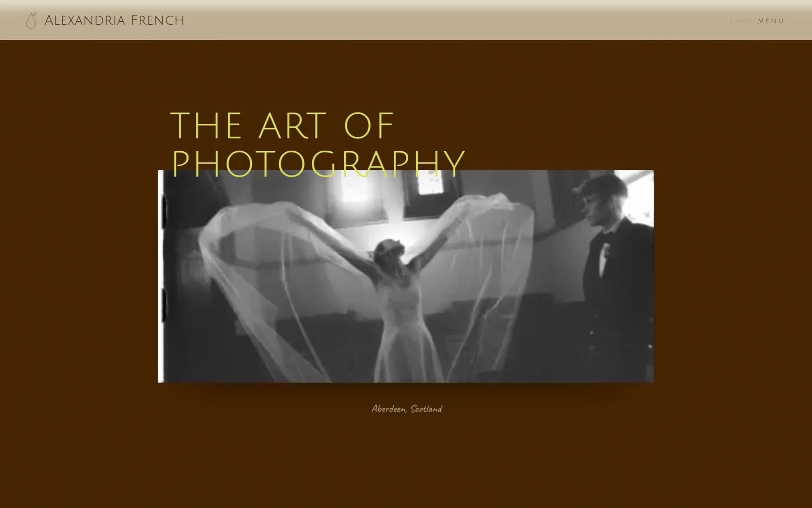Click the pear logo icon
Image resolution: width=812 pixels, height=508 pixels.
31,21
